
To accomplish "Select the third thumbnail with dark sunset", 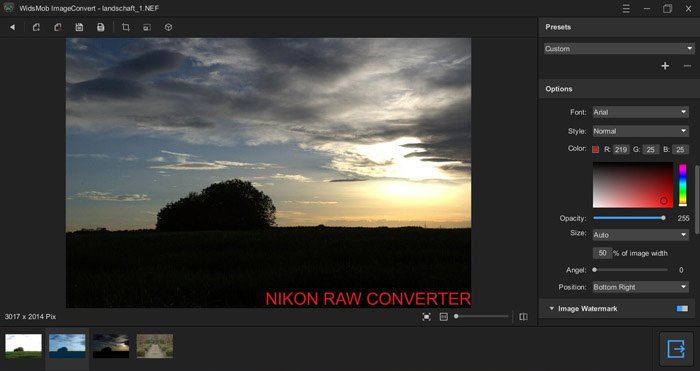I will 111,346.
